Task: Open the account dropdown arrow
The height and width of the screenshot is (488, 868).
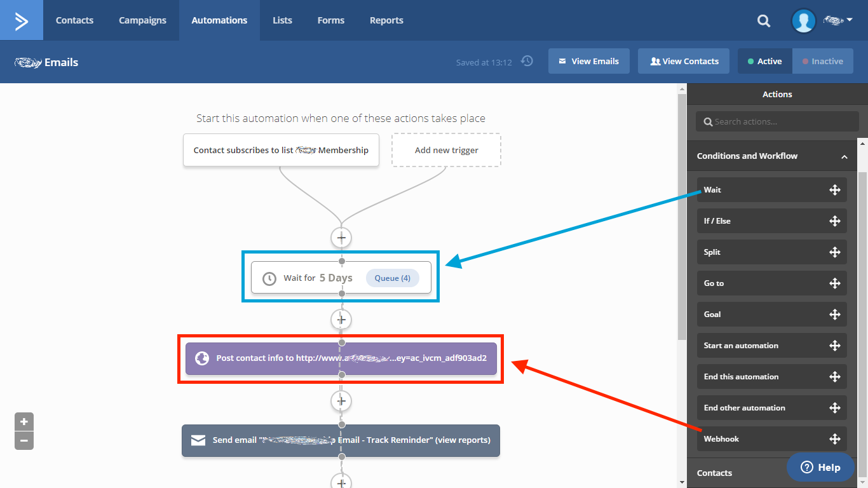Action: tap(850, 20)
